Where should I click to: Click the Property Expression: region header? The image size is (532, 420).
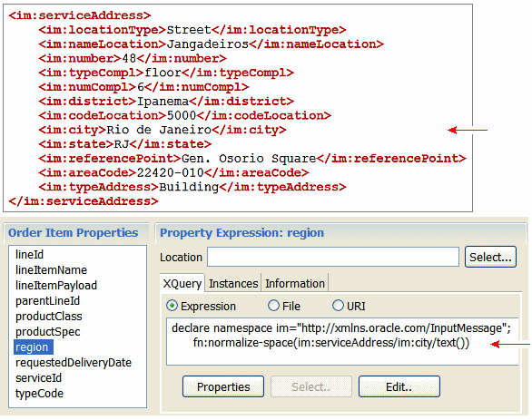[x=241, y=233]
